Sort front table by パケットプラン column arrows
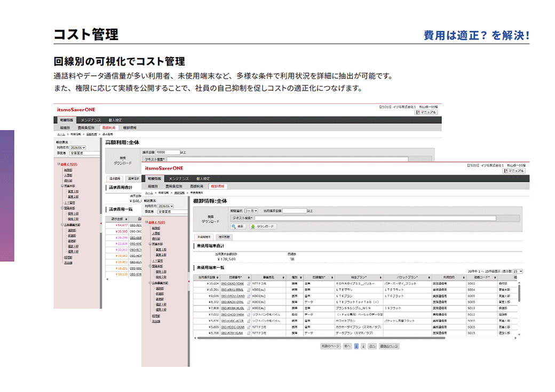This screenshot has width=555, height=392. 429,277
